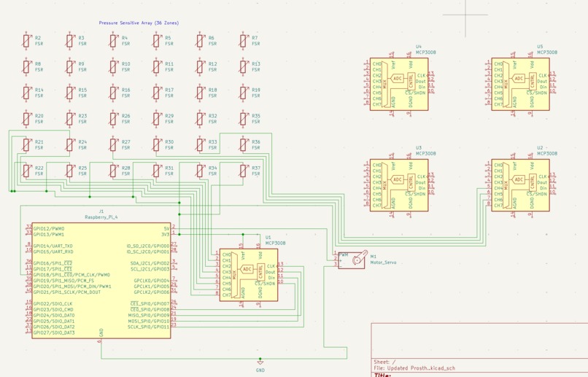Select the R19 FSR resistor symbol
This screenshot has height=377, width=588.
tap(243, 93)
